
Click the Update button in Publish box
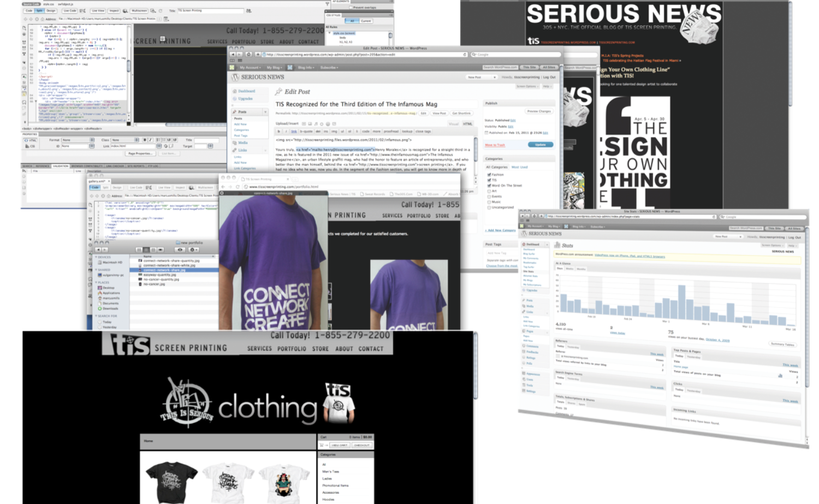(541, 145)
